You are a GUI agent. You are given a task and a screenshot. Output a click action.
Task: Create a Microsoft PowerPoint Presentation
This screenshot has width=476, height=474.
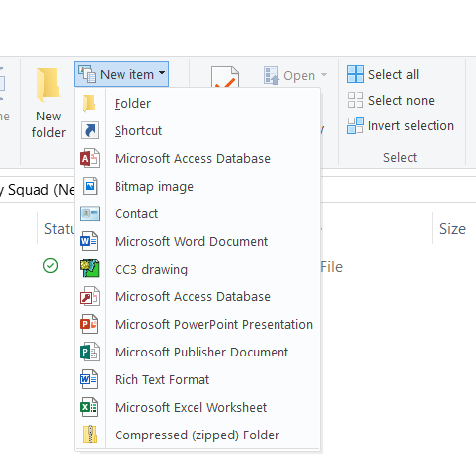point(198,325)
